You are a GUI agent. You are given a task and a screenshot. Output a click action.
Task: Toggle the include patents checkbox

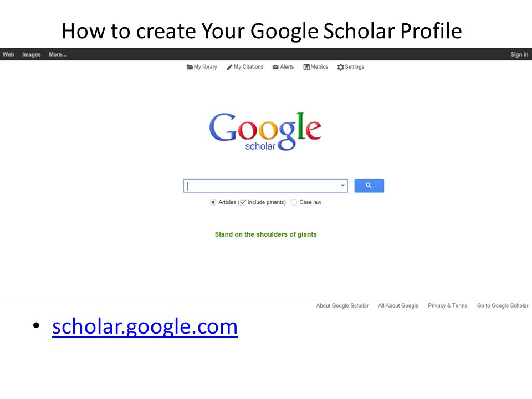243,202
